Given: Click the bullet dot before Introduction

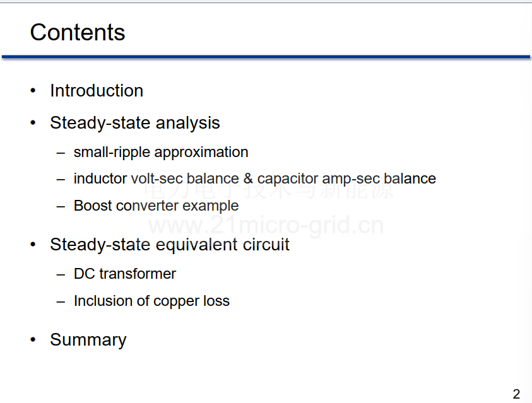Looking at the screenshot, I should tap(33, 90).
